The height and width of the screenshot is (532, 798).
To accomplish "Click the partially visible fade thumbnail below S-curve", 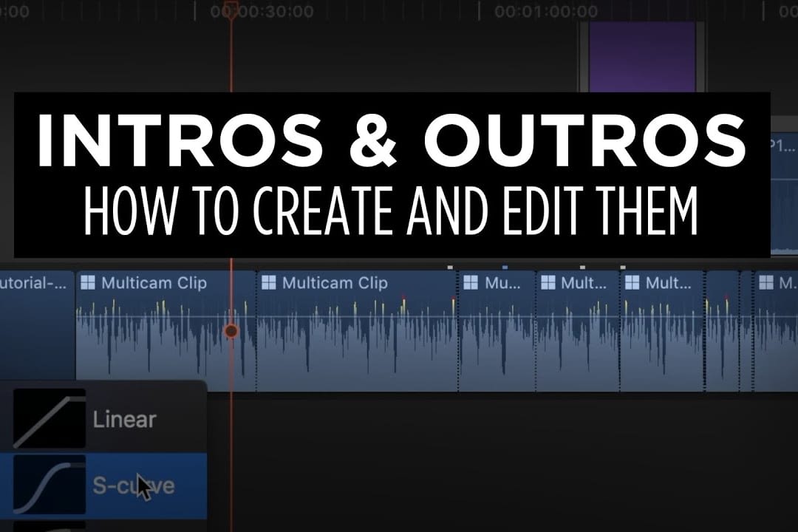I will 50,526.
